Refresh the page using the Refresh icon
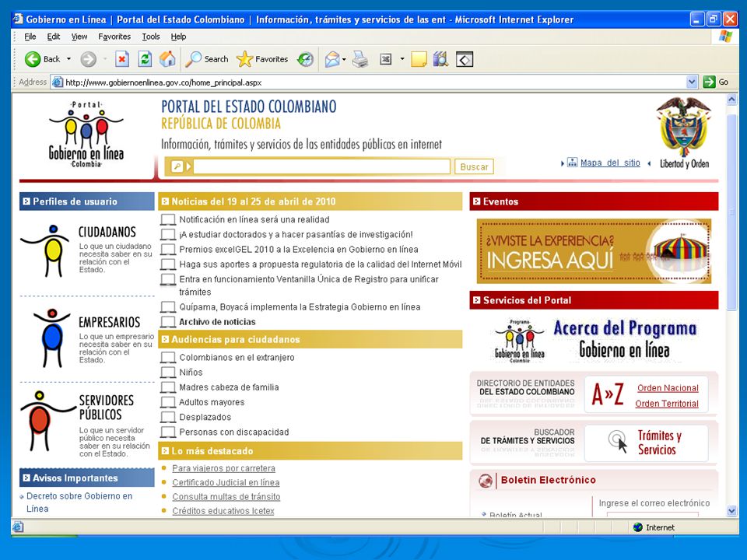 pyautogui.click(x=145, y=60)
